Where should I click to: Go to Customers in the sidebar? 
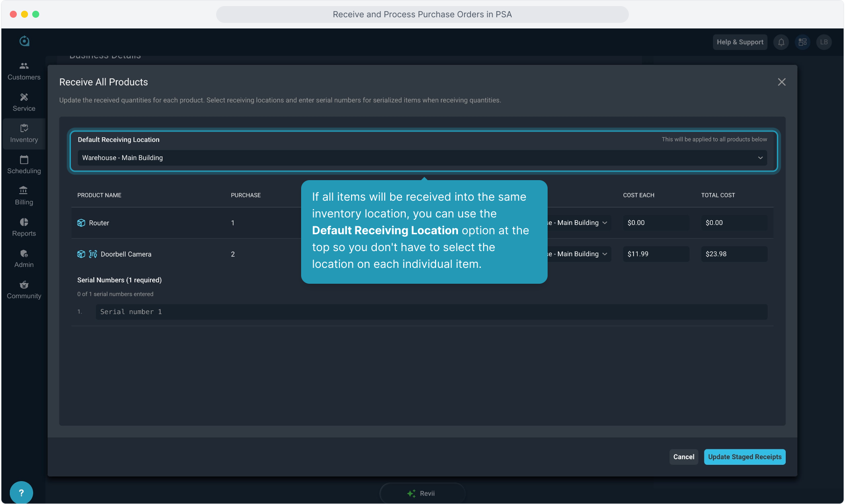point(24,71)
